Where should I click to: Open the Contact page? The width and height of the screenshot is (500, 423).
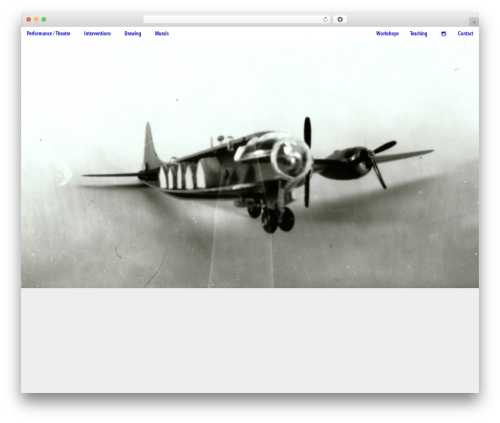point(465,33)
